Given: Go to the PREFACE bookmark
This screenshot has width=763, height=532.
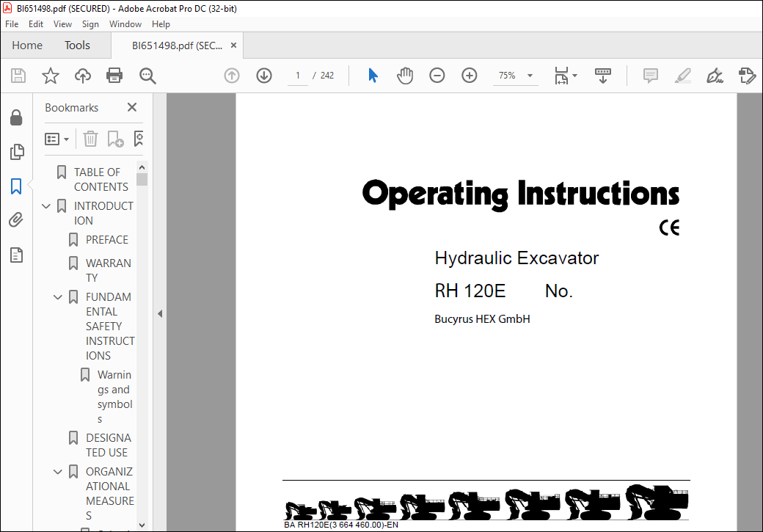Looking at the screenshot, I should (107, 240).
